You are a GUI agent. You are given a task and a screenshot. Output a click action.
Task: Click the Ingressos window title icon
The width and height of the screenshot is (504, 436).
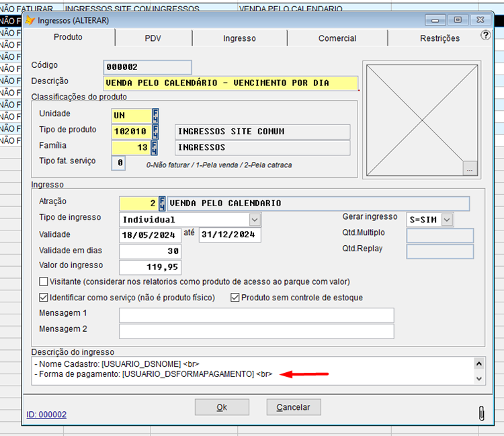(x=30, y=20)
